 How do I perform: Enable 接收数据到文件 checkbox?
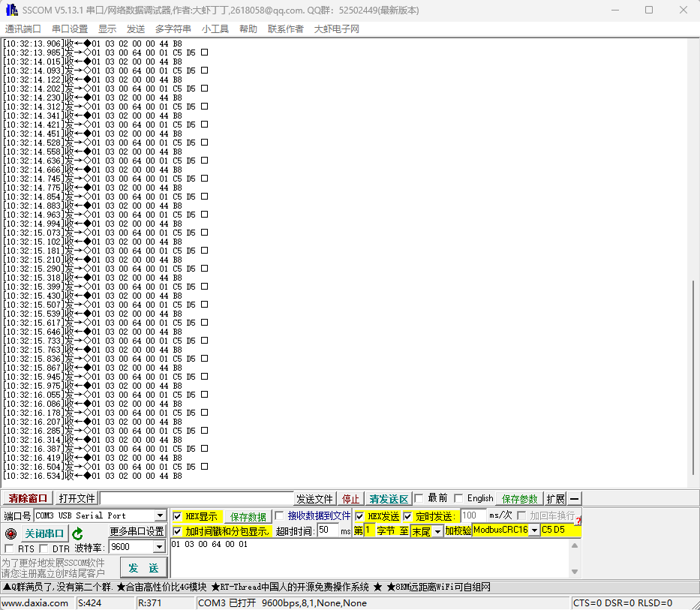pyautogui.click(x=279, y=515)
